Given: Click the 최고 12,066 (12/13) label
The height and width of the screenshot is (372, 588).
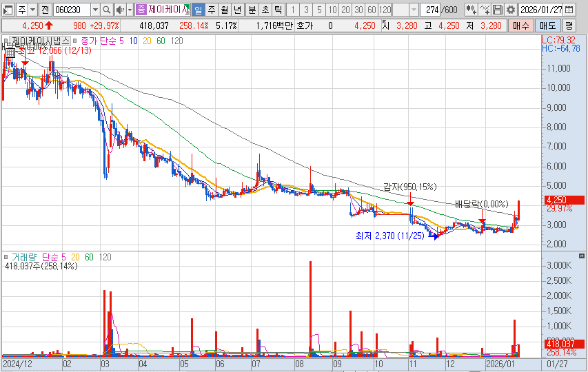Looking at the screenshot, I should (x=54, y=50).
